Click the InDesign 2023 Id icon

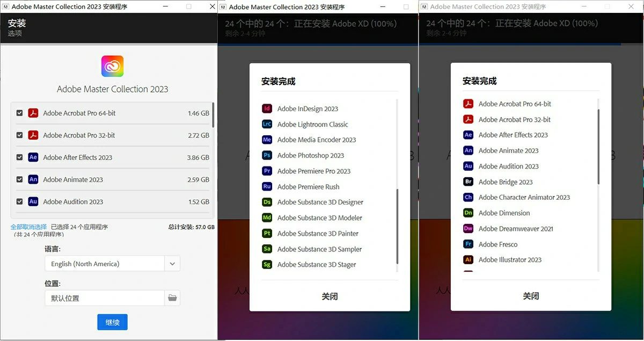[267, 108]
